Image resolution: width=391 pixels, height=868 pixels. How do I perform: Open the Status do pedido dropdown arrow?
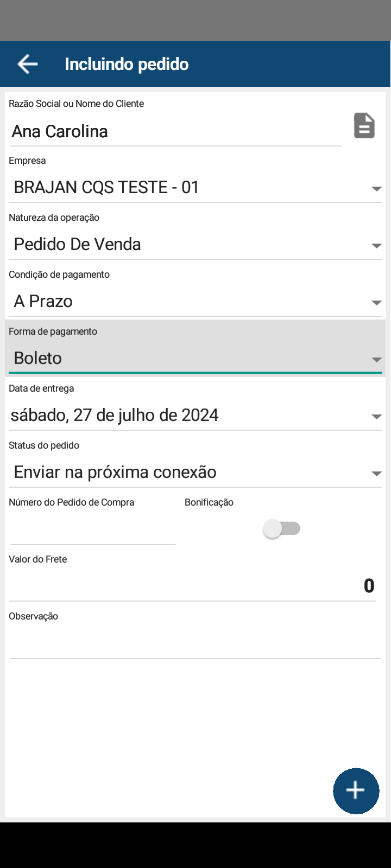(x=376, y=474)
